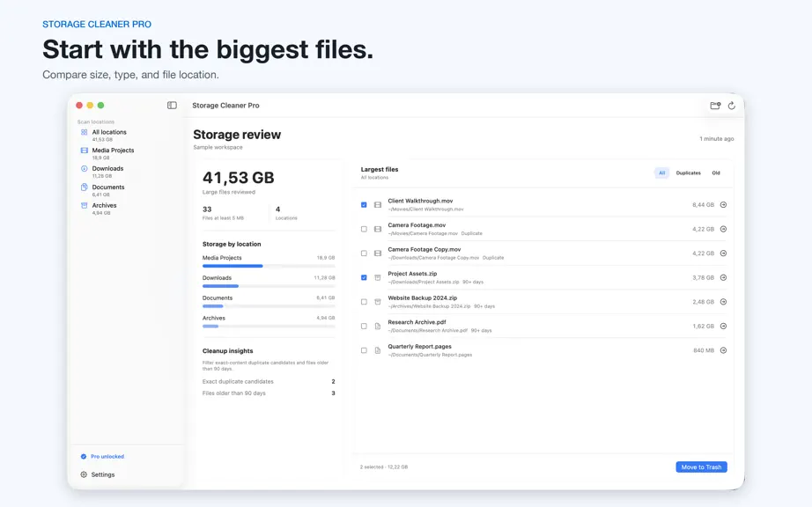Switch to the Duplicates filter tab

[x=688, y=173]
